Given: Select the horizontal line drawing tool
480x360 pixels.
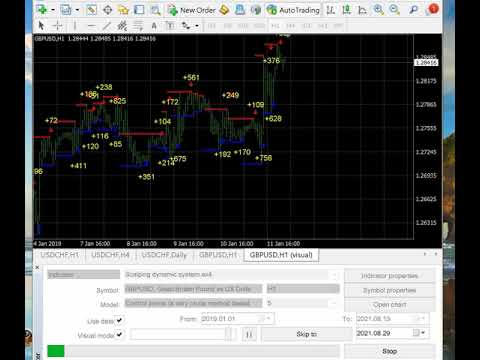Looking at the screenshot, I should coord(91,26).
